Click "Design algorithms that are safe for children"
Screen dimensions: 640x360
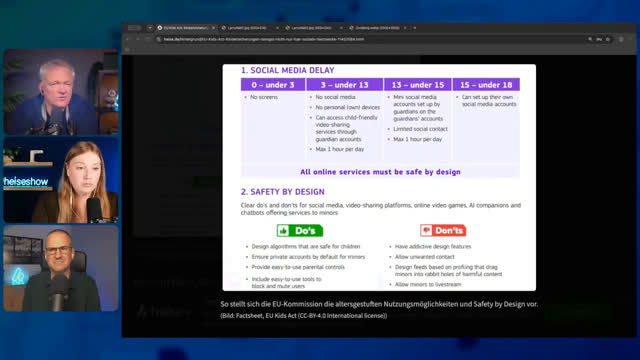tap(306, 247)
